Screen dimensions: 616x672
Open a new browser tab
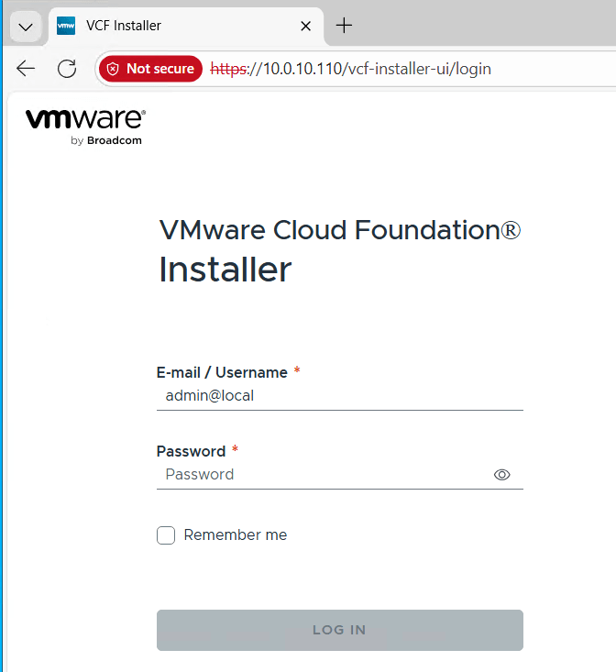(x=345, y=26)
